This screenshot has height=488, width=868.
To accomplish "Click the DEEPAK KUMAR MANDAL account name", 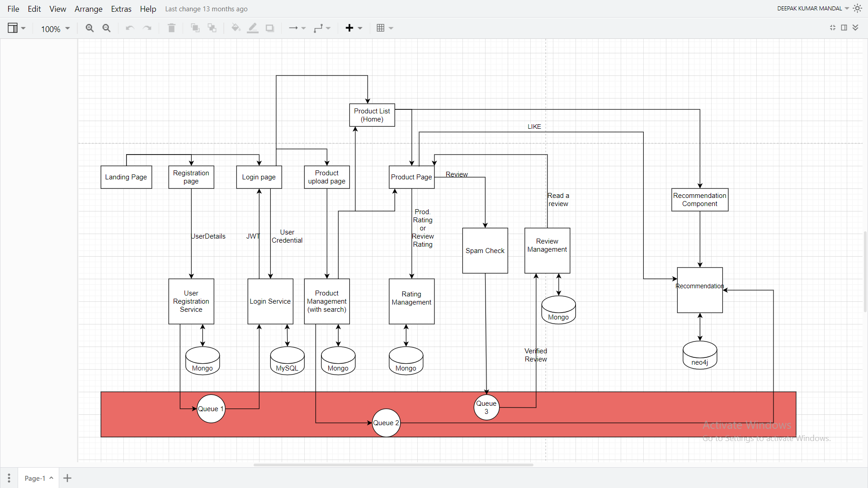I will pos(809,8).
